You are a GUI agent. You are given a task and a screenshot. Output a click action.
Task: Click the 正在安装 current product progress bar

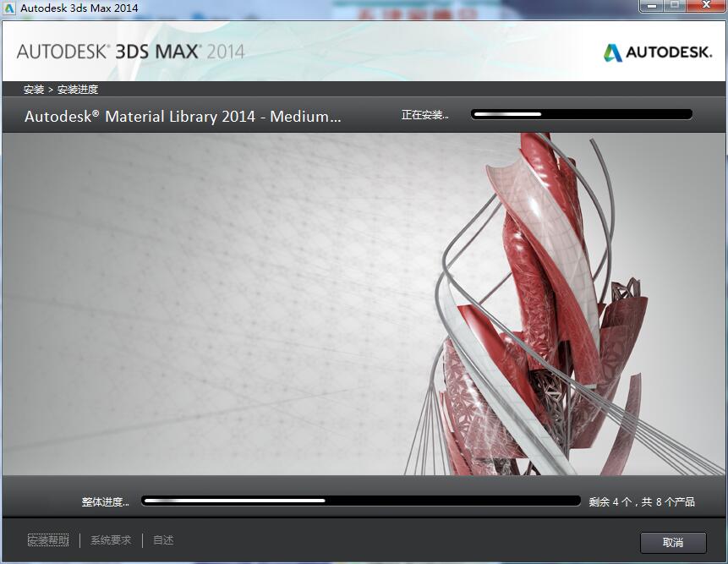582,114
